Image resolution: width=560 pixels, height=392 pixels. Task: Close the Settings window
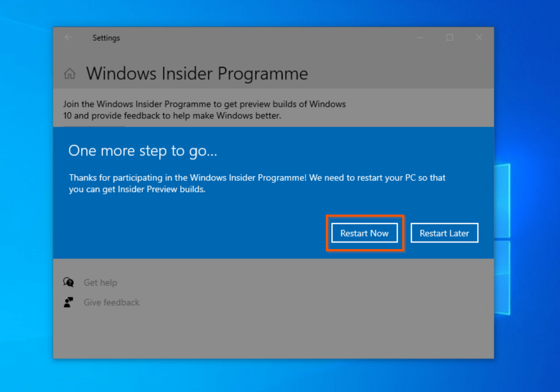coord(479,37)
